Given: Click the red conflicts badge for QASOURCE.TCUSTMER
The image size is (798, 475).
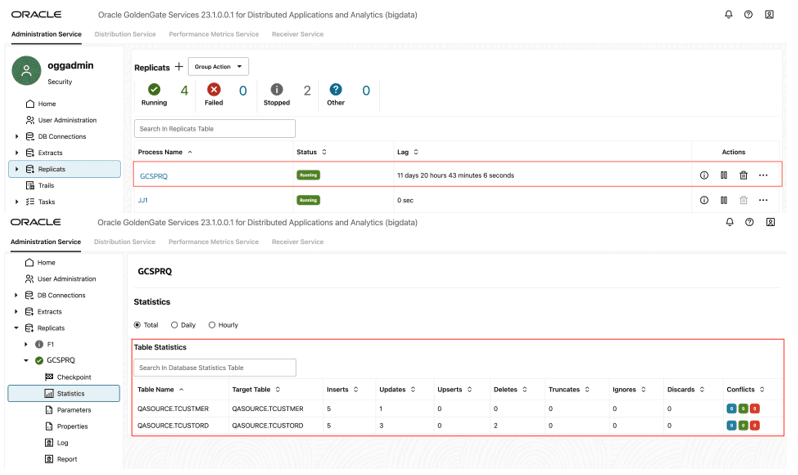Looking at the screenshot, I should coord(755,408).
